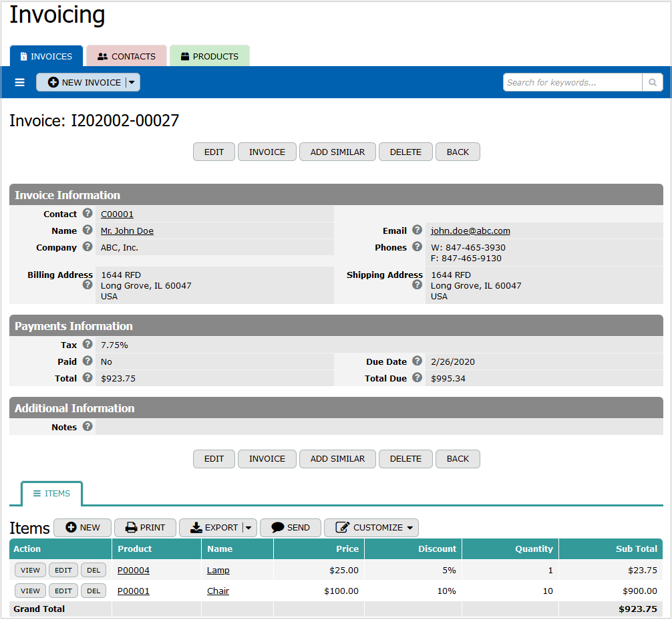Click help icon under Shipping Address

point(417,285)
